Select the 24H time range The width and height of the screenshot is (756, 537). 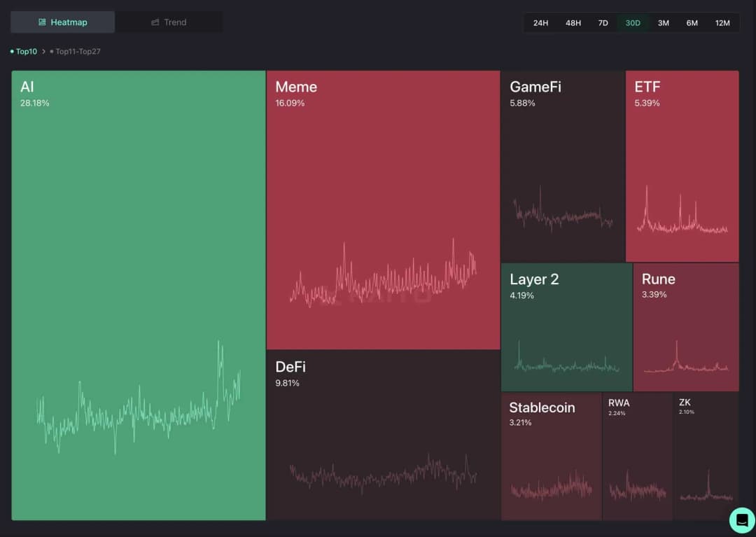540,23
